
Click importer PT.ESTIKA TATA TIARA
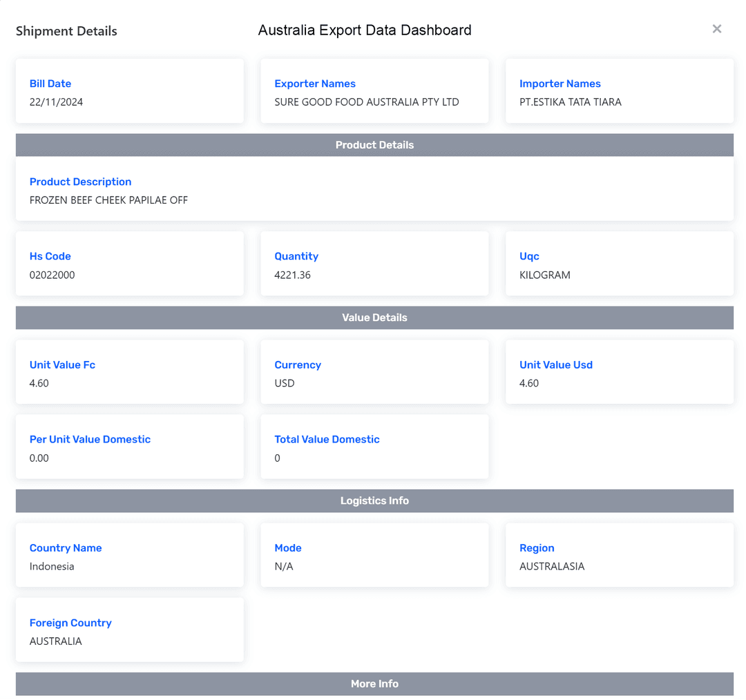(570, 102)
